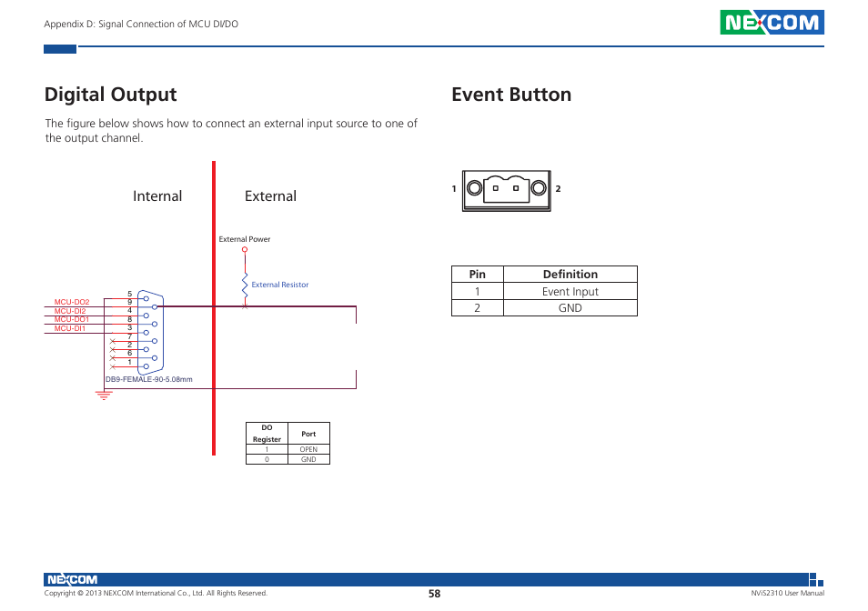Viewport: 868px width, 611px height.
Task: Click the 'MCU-DO2' signal label
Action: (71, 302)
